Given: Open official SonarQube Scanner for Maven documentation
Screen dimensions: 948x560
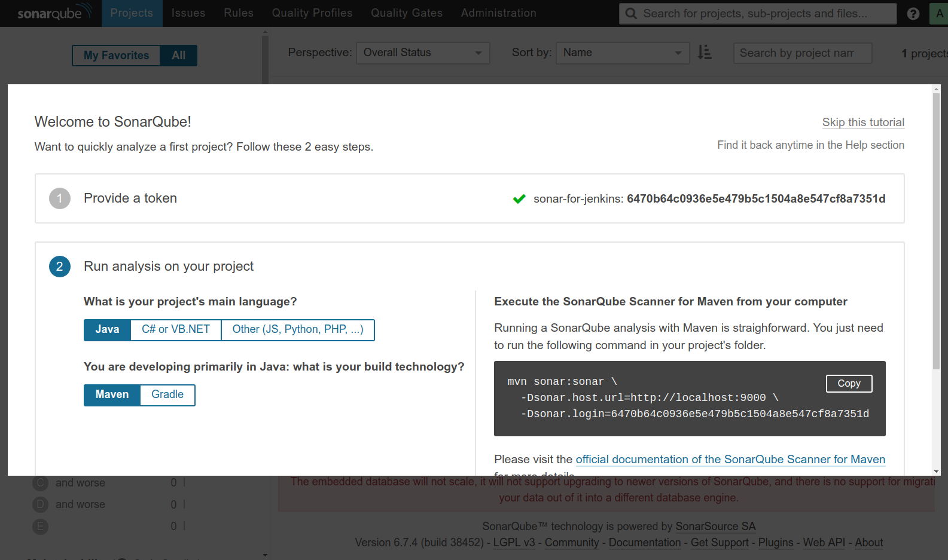Looking at the screenshot, I should [730, 460].
